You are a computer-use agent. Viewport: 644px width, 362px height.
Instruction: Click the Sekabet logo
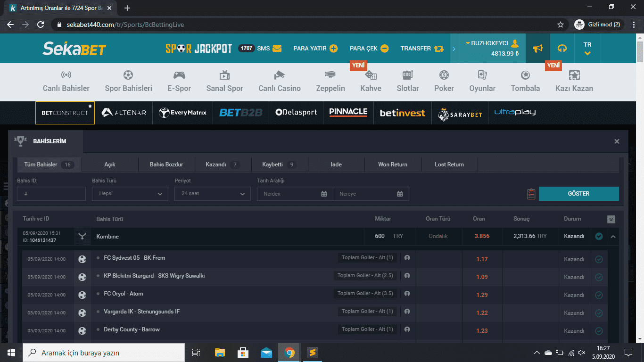(74, 48)
